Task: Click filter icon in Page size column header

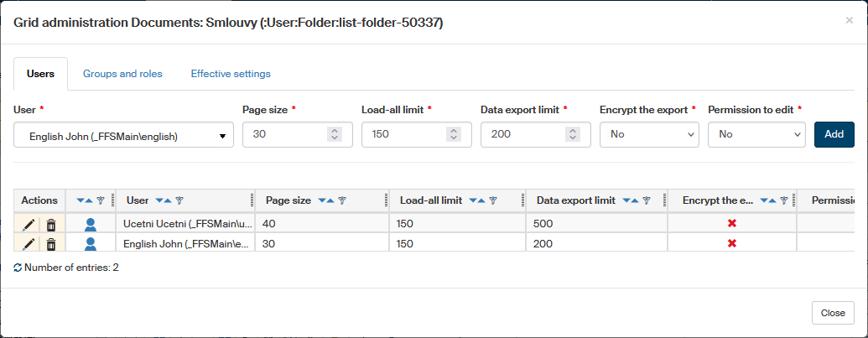Action: pos(342,200)
